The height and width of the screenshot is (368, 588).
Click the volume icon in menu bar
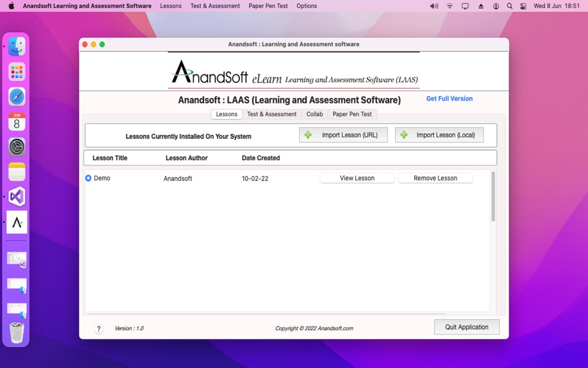[x=434, y=6]
